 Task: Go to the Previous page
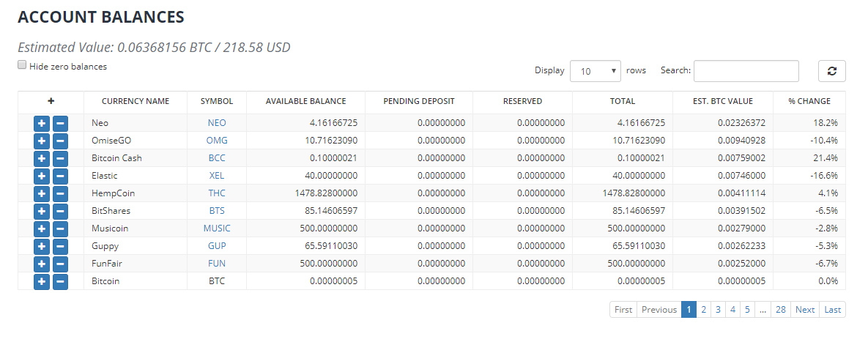click(659, 309)
